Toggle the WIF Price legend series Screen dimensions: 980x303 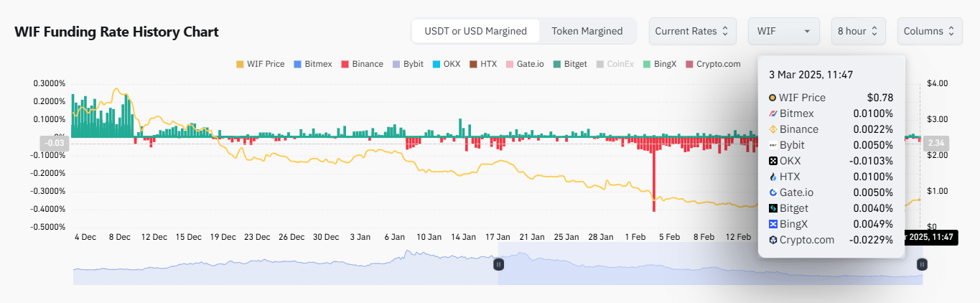(260, 64)
